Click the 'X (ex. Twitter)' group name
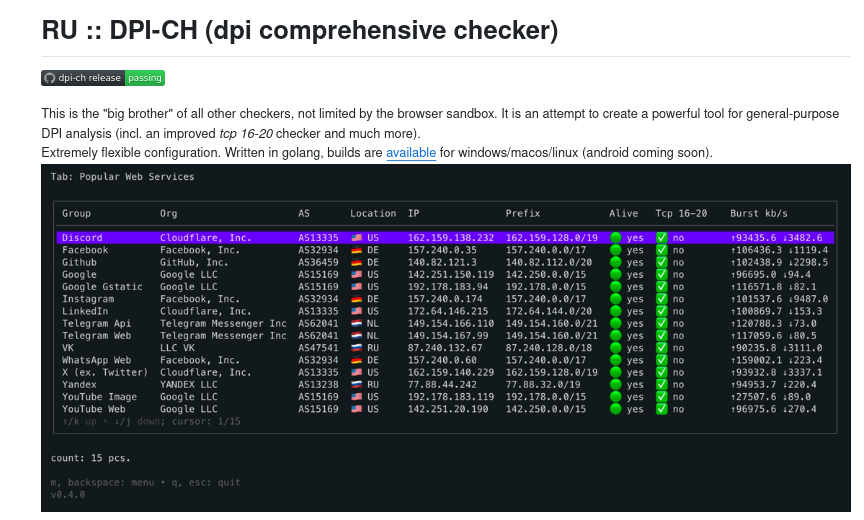The image size is (864, 520). (105, 372)
